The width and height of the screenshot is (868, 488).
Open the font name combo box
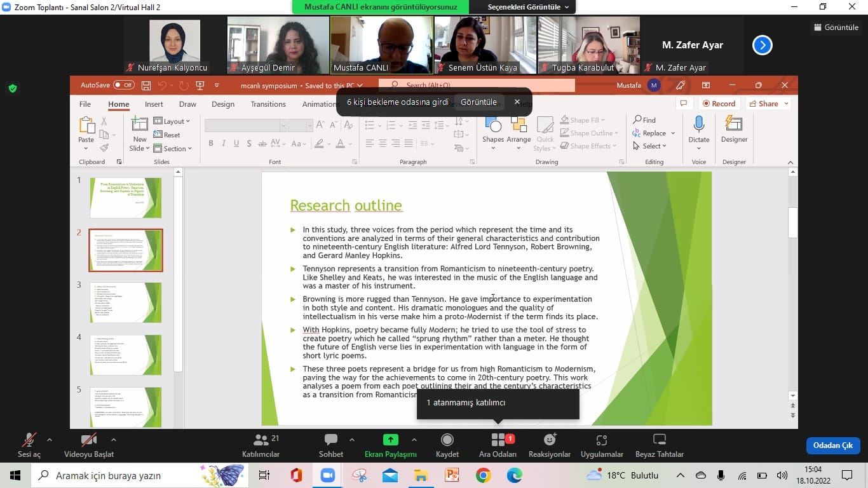coord(246,125)
